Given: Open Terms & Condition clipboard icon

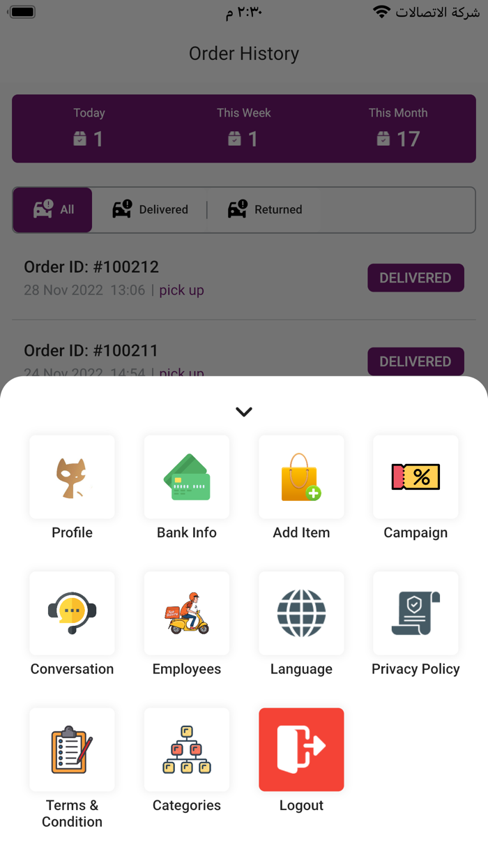Looking at the screenshot, I should (x=72, y=750).
